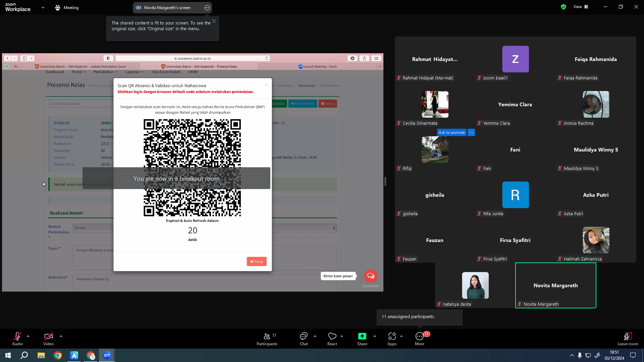
Task: Switch to Presensi Kelas browser tab
Action: (x=199, y=66)
